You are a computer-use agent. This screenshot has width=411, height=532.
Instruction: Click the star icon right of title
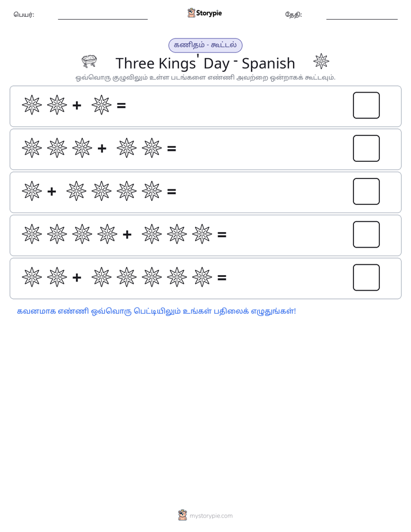point(321,61)
